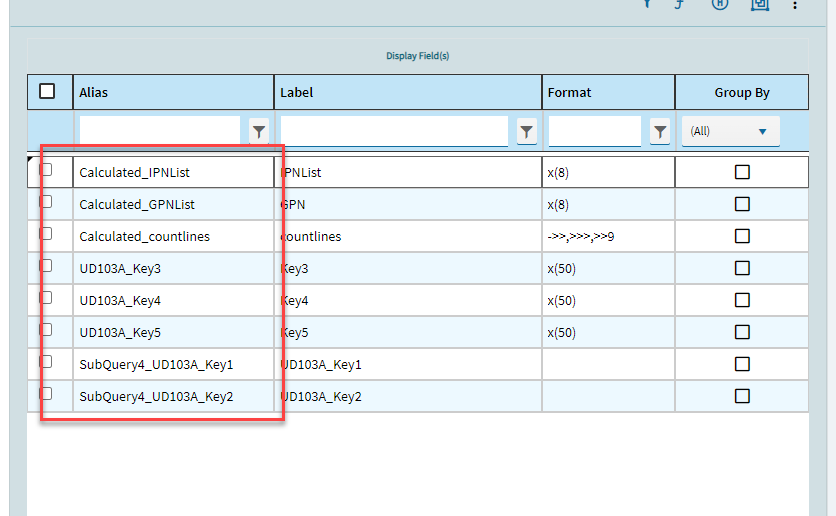This screenshot has width=836, height=516.
Task: Select the Calculated_GPNList row checkbox
Action: (x=46, y=201)
